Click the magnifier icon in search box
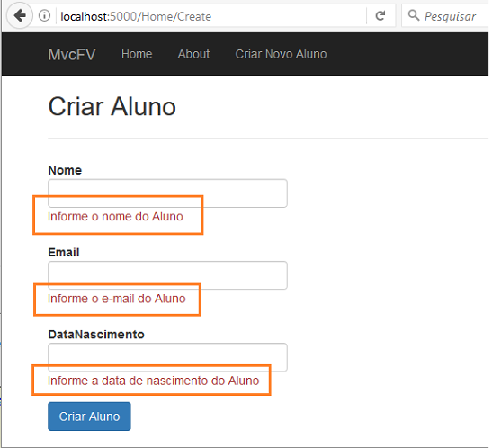 [414, 15]
